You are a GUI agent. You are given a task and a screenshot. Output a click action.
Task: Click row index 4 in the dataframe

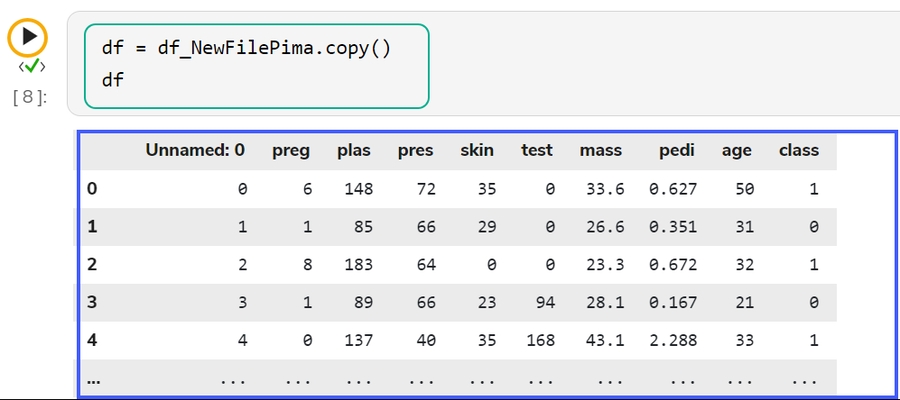click(x=92, y=340)
